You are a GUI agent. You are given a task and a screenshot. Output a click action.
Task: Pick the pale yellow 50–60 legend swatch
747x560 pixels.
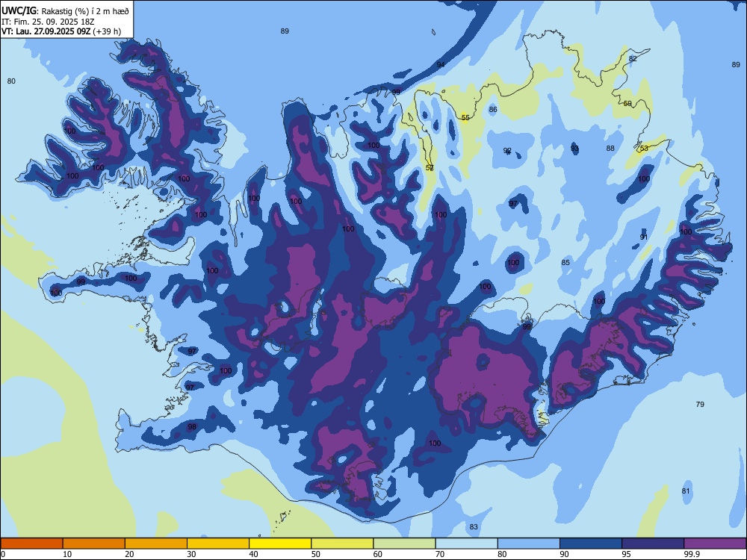(343, 544)
